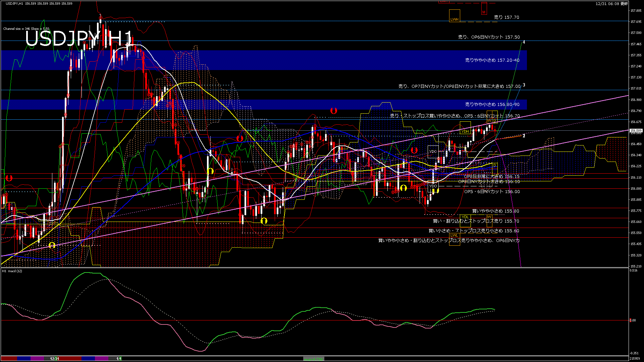Image resolution: width=644 pixels, height=362 pixels.
Task: Click the 12/31 date marker on the bottom timeline
Action: pyautogui.click(x=55, y=359)
